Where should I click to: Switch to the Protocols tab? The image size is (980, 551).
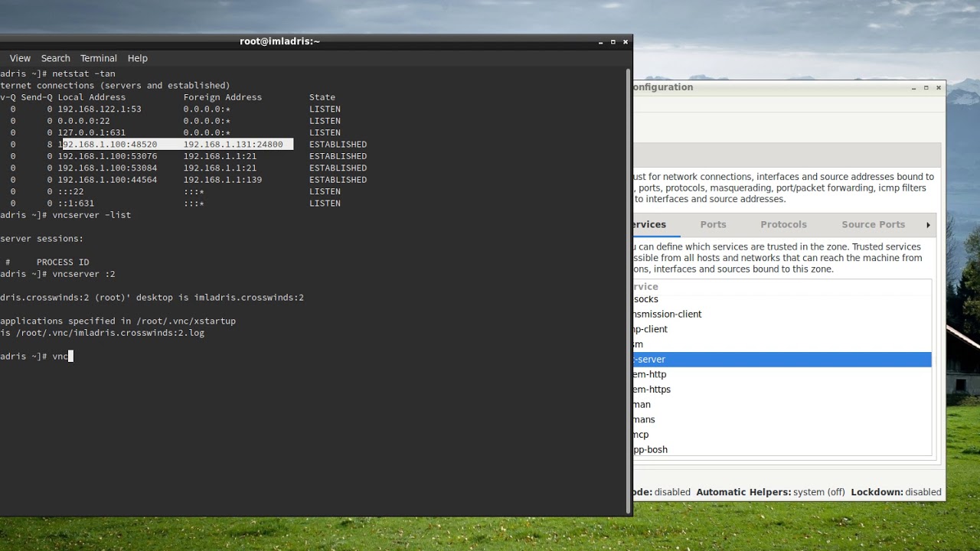pos(783,224)
